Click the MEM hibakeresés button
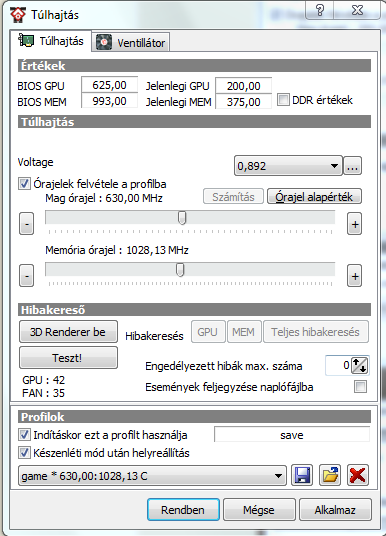The image size is (386, 536). (x=244, y=332)
